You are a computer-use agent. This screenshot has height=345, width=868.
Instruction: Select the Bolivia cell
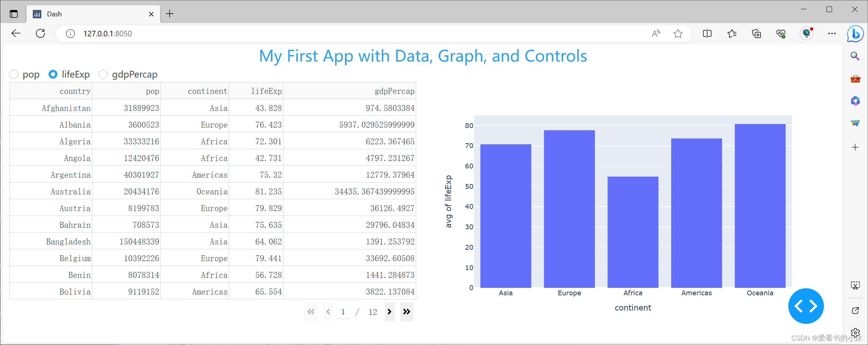(x=51, y=292)
